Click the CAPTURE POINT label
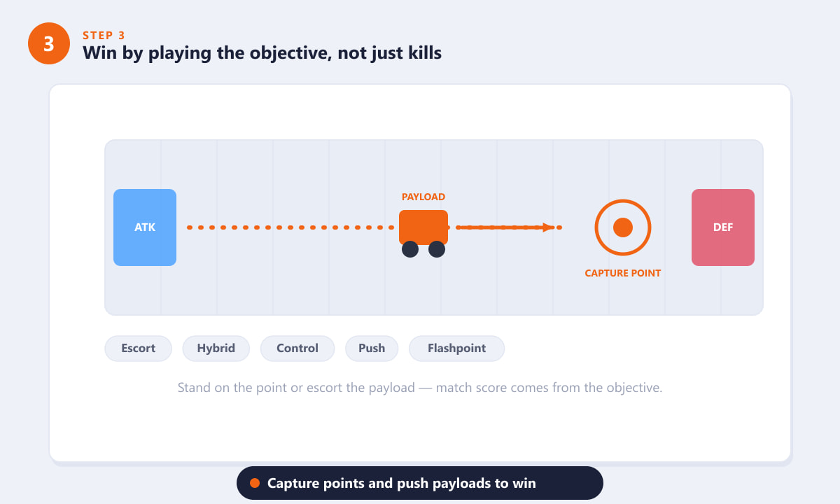 pyautogui.click(x=623, y=273)
